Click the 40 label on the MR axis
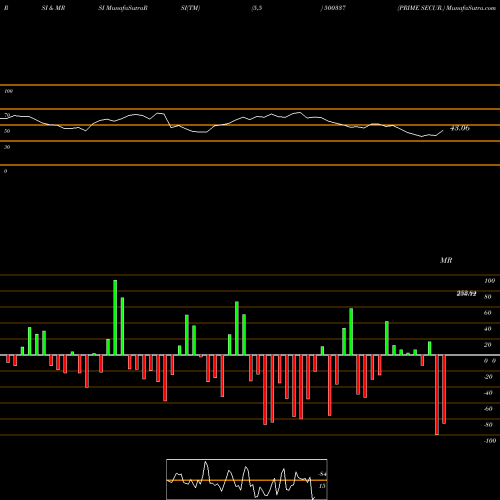 488,329
